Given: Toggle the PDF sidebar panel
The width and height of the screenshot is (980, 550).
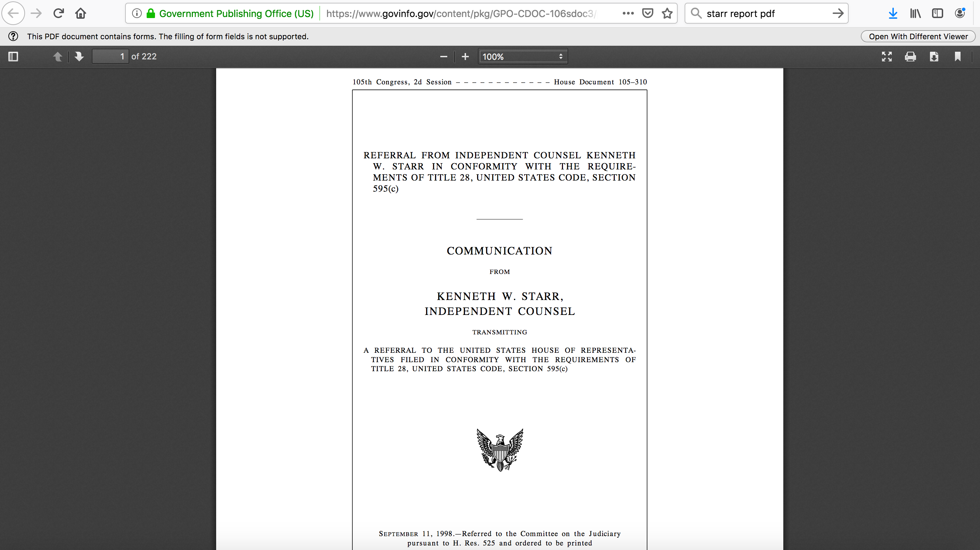Looking at the screenshot, I should (13, 57).
